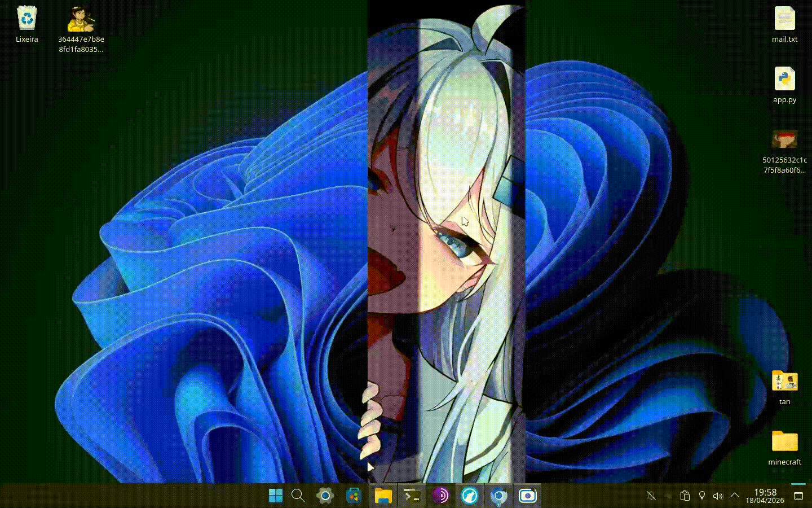Open the Lixeira trash bin icon
The height and width of the screenshot is (508, 812).
(27, 20)
